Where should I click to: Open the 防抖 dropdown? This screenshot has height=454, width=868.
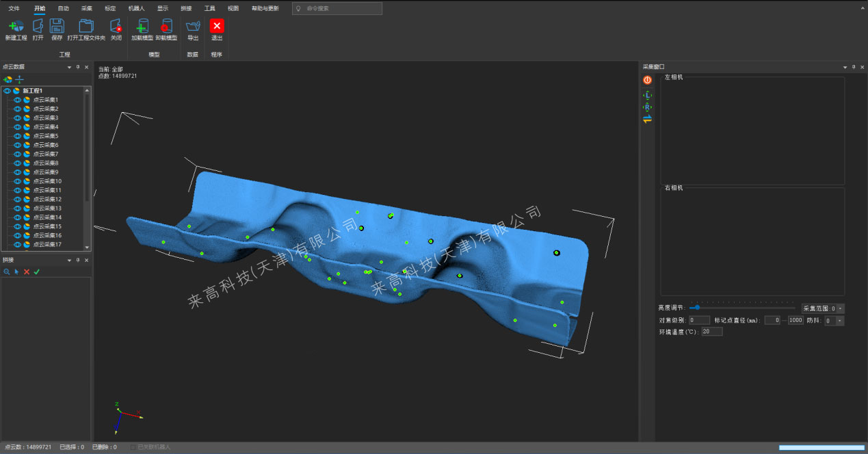click(839, 321)
